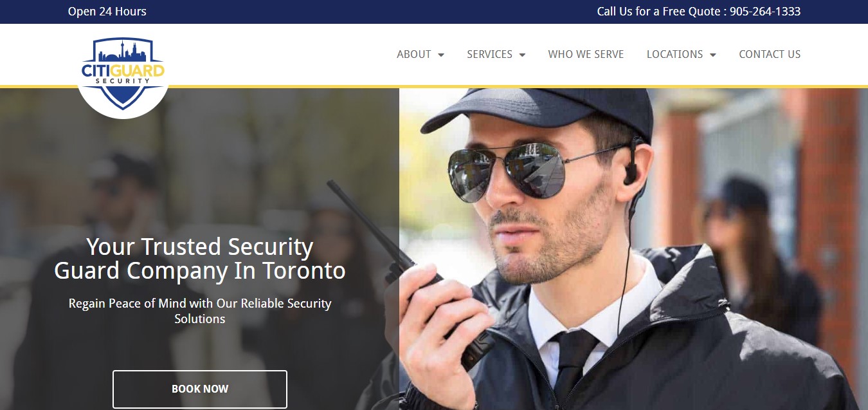Expand the SERVICES dropdown arrow

click(x=522, y=55)
